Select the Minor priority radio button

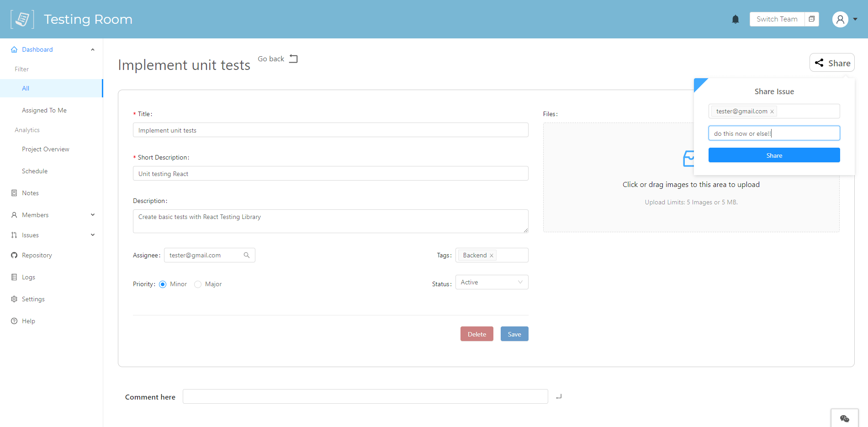[163, 284]
